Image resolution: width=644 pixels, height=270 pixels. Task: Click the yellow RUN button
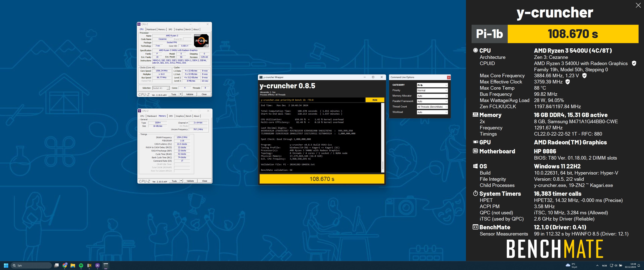point(375,100)
